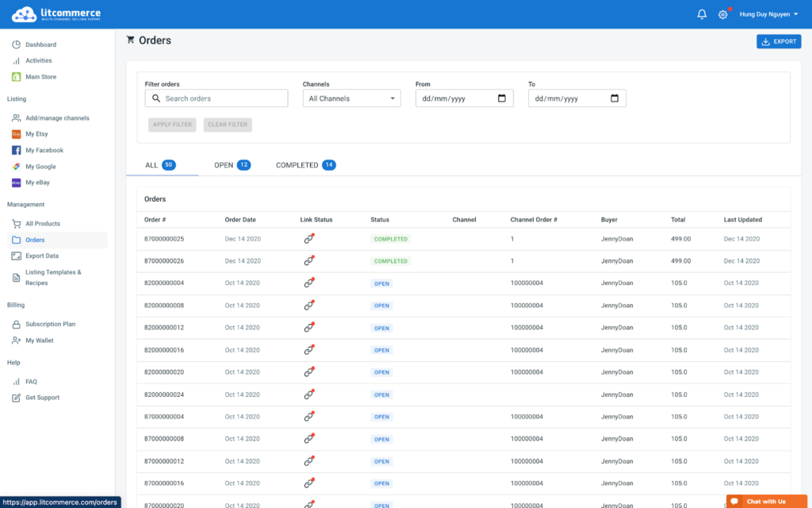Click the Main Store Shopify icon
Viewport: 812px width, 508px height.
click(x=16, y=77)
